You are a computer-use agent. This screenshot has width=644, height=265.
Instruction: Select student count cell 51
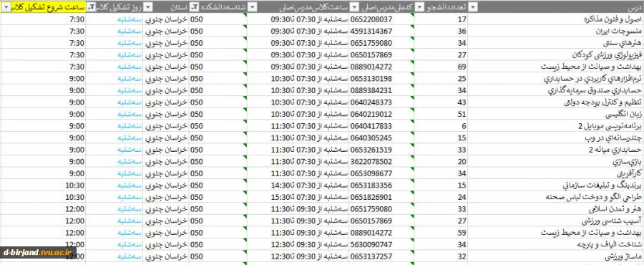pos(441,114)
